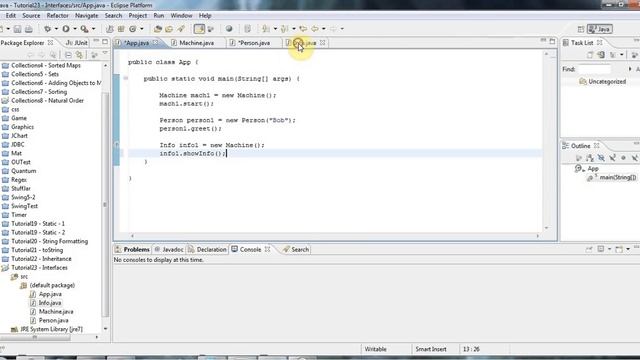
Task: Click the New Java Project icon
Action: pyautogui.click(x=109, y=29)
